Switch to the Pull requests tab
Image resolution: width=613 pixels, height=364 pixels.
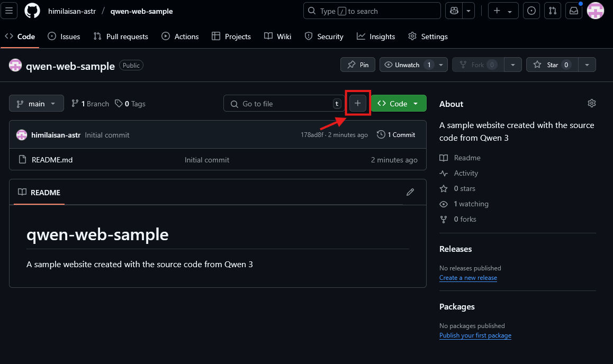tap(121, 37)
